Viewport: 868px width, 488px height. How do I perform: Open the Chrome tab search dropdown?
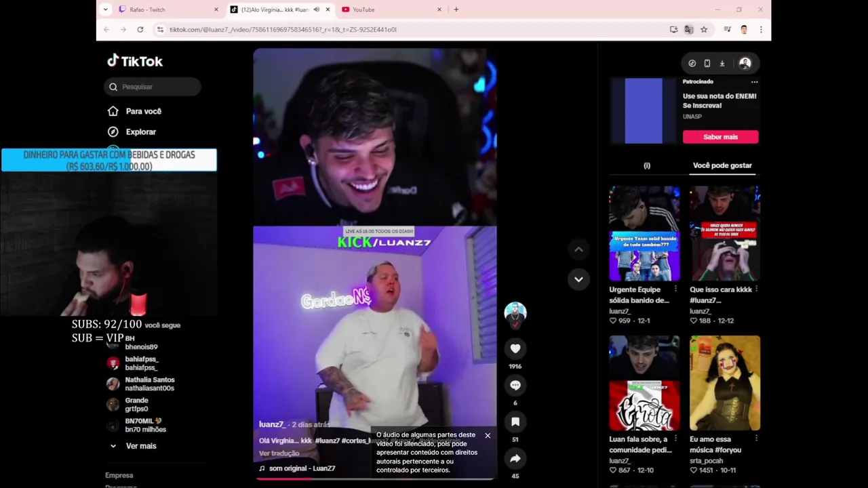(x=105, y=9)
